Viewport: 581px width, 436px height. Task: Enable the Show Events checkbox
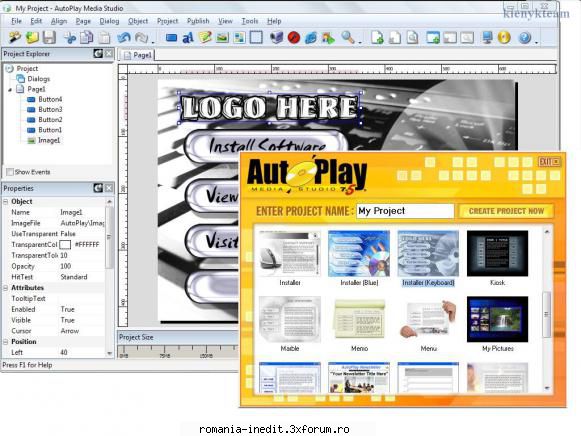pos(10,172)
